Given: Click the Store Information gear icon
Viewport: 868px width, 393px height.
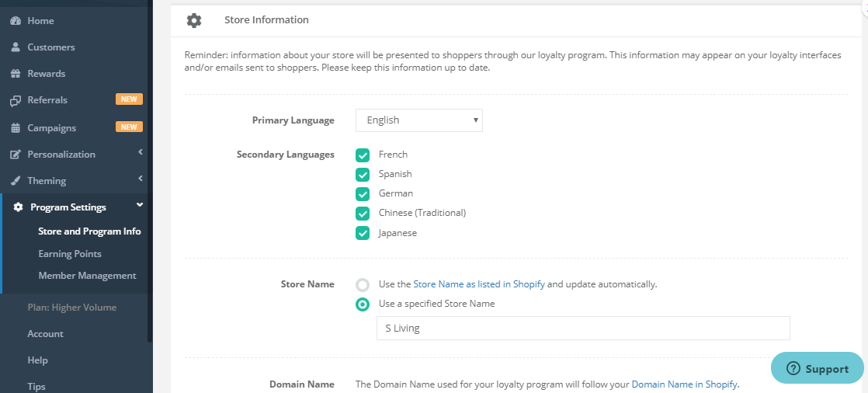Looking at the screenshot, I should tap(194, 20).
